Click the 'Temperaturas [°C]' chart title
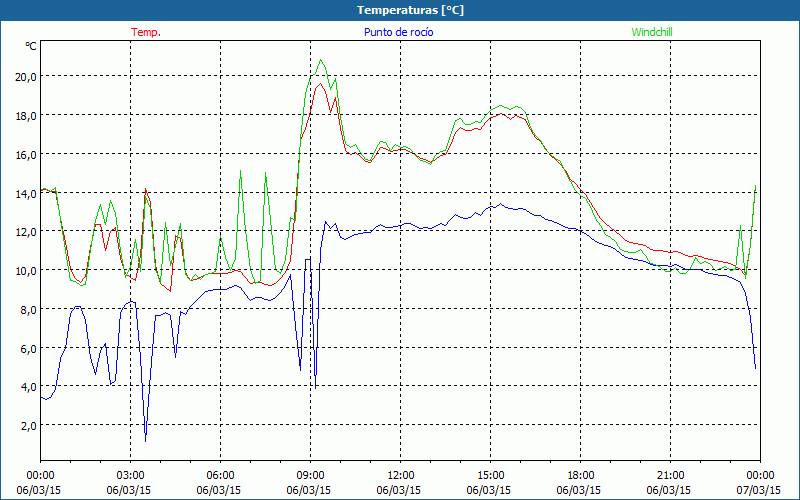The image size is (800, 500). pos(410,10)
